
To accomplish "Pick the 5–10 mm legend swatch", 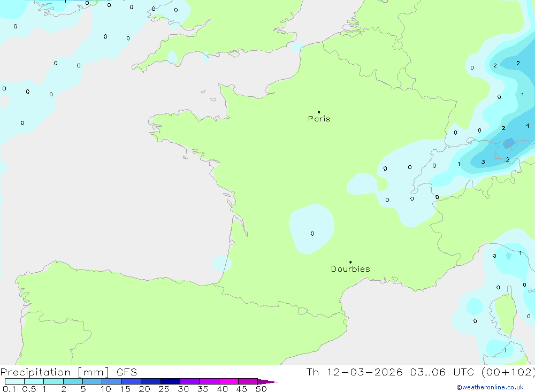I will pyautogui.click(x=93, y=381).
